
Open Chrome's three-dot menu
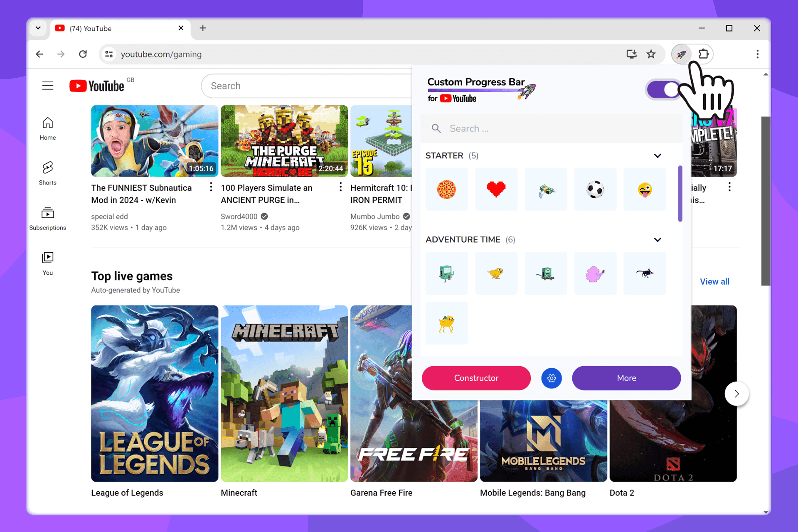757,54
